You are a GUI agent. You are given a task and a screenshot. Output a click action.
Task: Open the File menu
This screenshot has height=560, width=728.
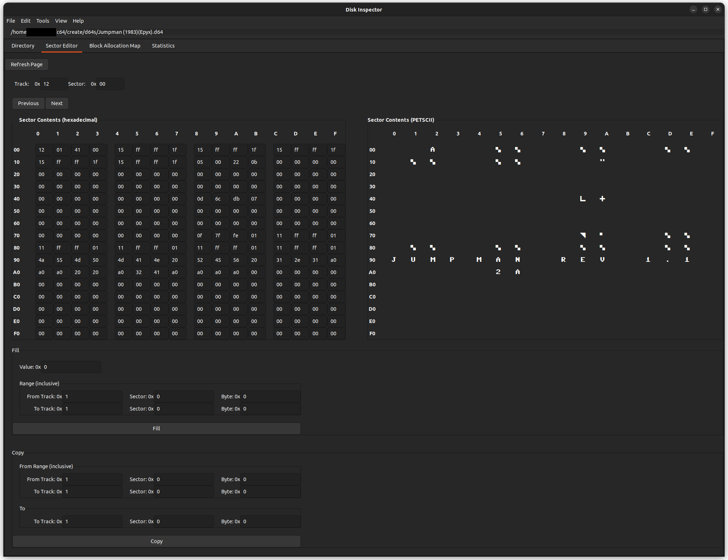[11, 21]
